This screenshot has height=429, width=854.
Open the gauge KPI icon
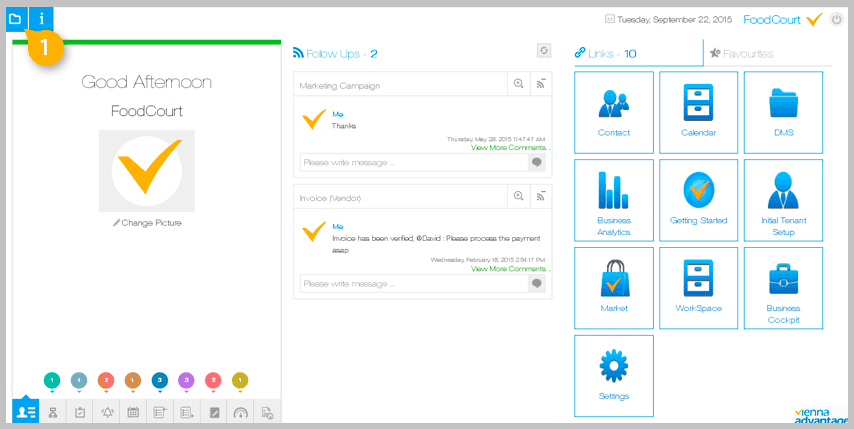(x=241, y=412)
